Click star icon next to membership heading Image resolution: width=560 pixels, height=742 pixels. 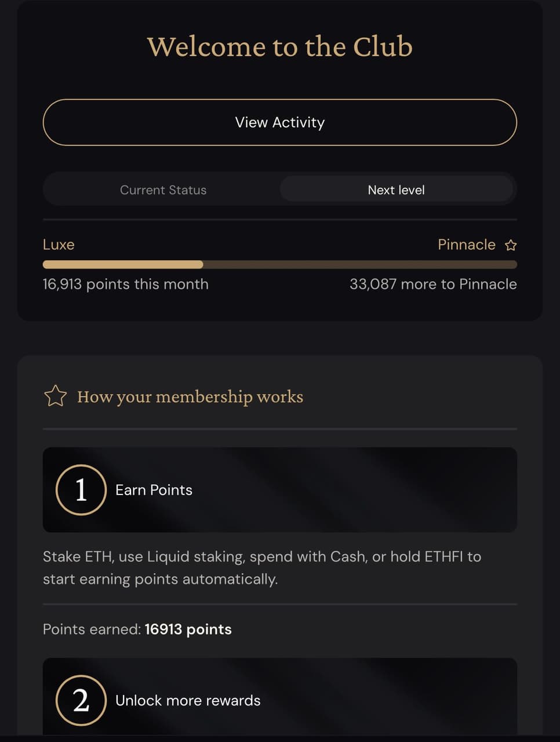(56, 397)
